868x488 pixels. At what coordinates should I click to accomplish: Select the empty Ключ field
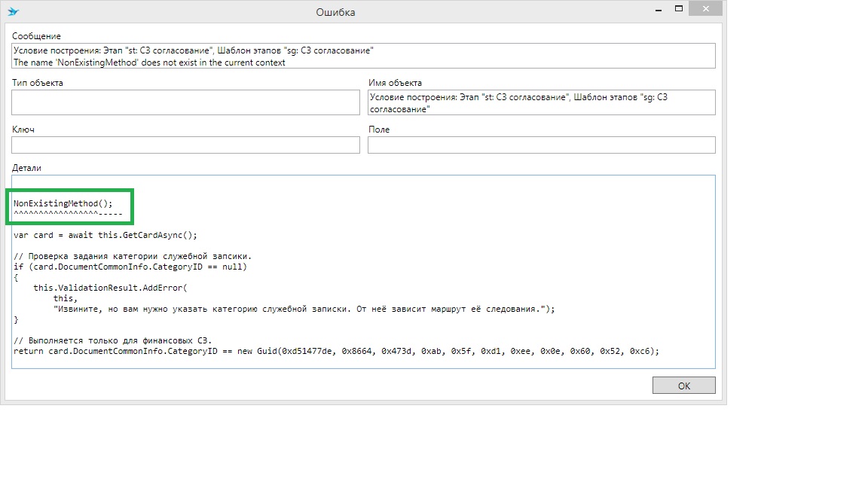click(x=185, y=145)
